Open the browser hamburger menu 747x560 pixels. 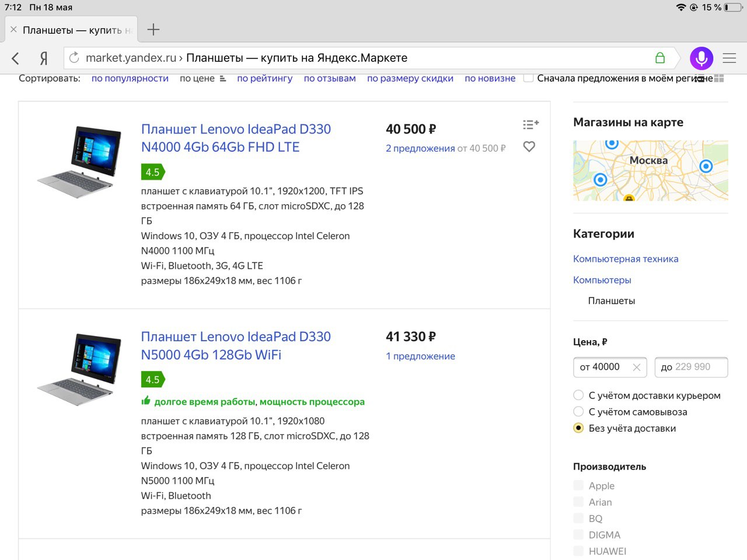(729, 58)
